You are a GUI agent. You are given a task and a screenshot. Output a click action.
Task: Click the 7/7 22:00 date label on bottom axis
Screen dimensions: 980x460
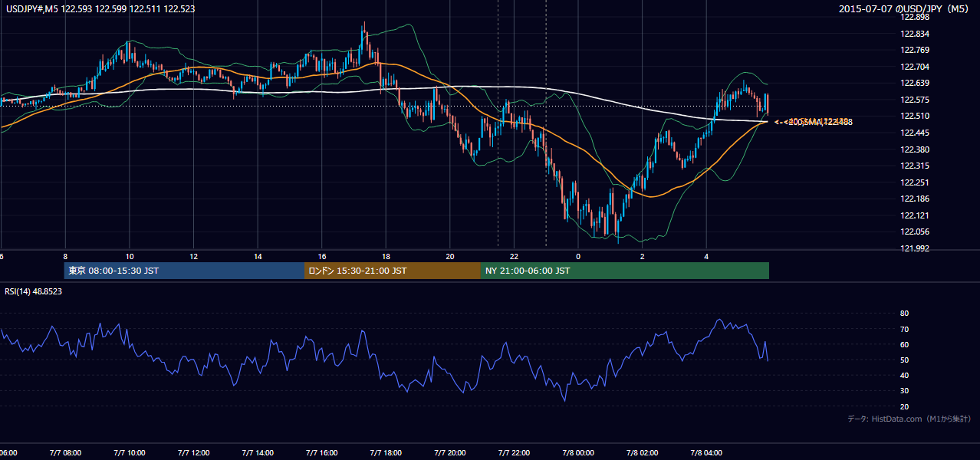pyautogui.click(x=514, y=452)
